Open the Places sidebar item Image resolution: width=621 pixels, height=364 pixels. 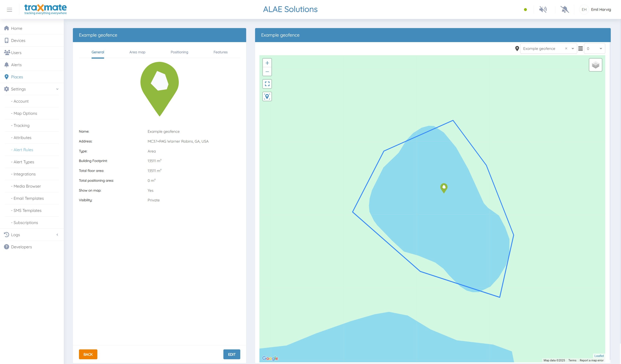[17, 77]
